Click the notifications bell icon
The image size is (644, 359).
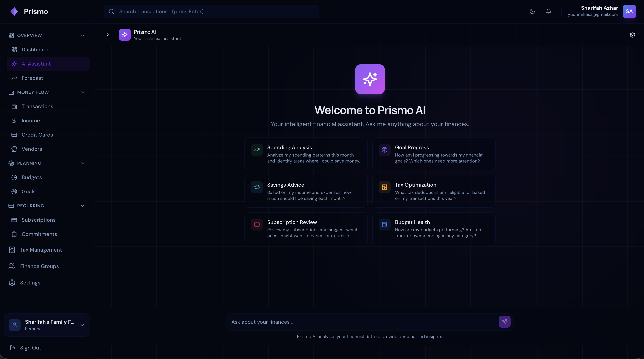[x=549, y=12]
